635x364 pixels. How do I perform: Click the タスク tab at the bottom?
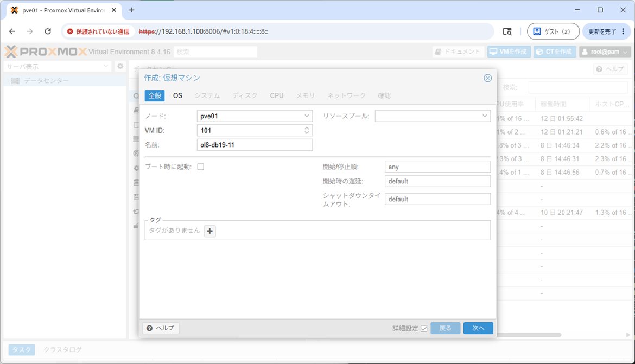22,349
